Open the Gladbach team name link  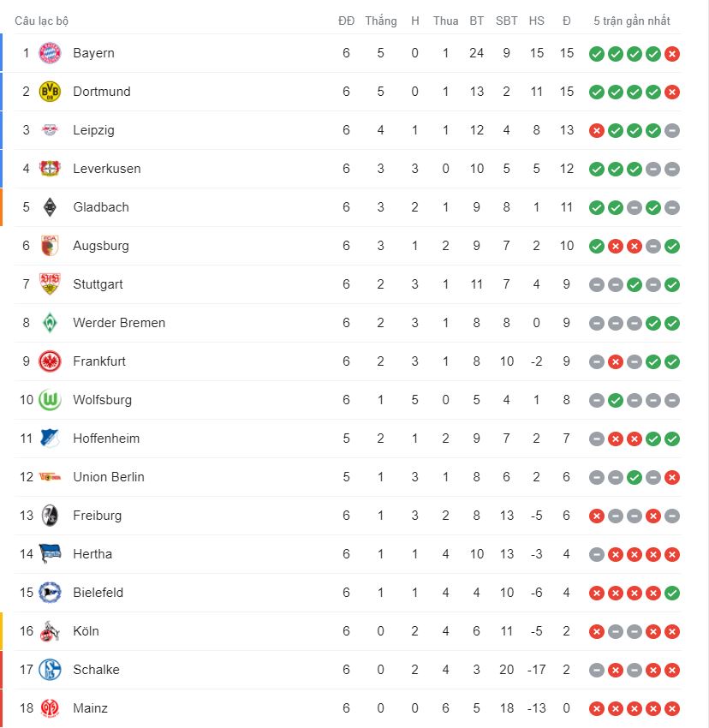pos(100,207)
